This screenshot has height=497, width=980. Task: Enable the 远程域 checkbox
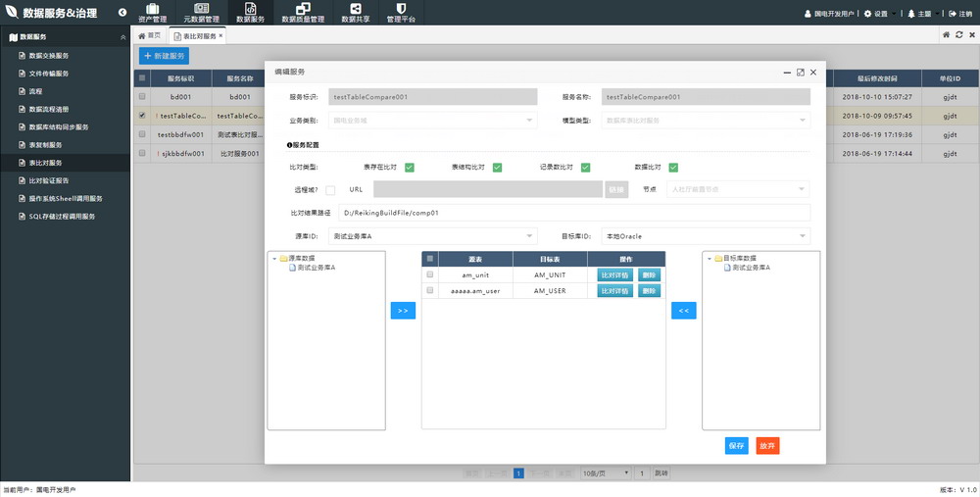330,189
